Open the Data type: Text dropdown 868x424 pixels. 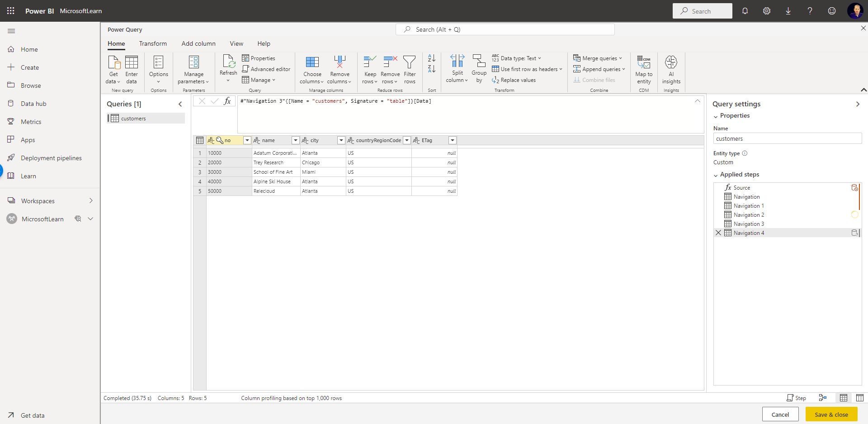coord(516,58)
